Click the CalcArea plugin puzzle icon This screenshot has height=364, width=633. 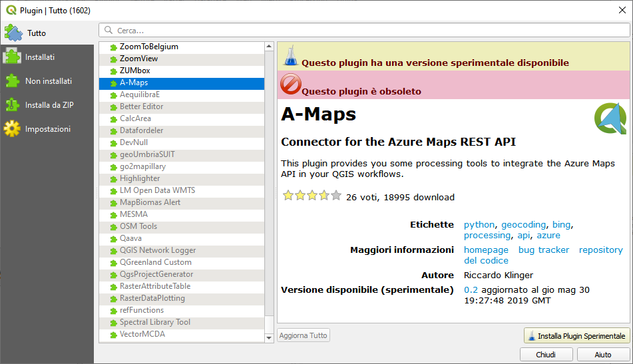point(114,119)
